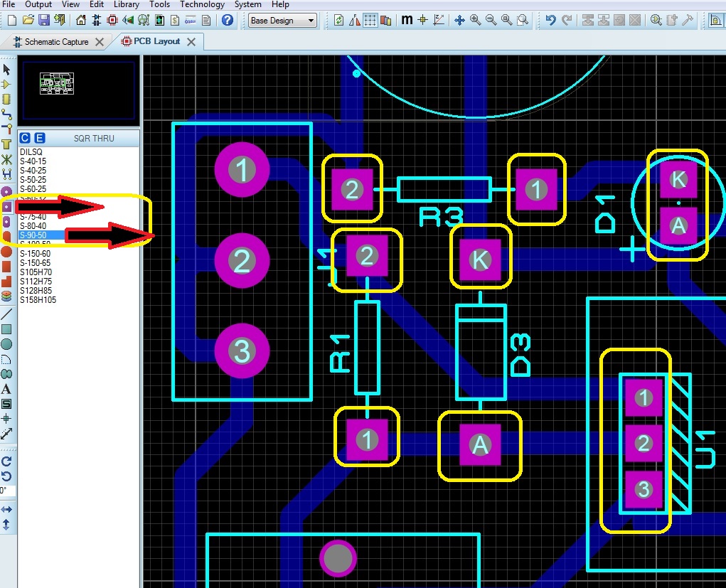
Task: Open the Technology menu
Action: (x=203, y=4)
